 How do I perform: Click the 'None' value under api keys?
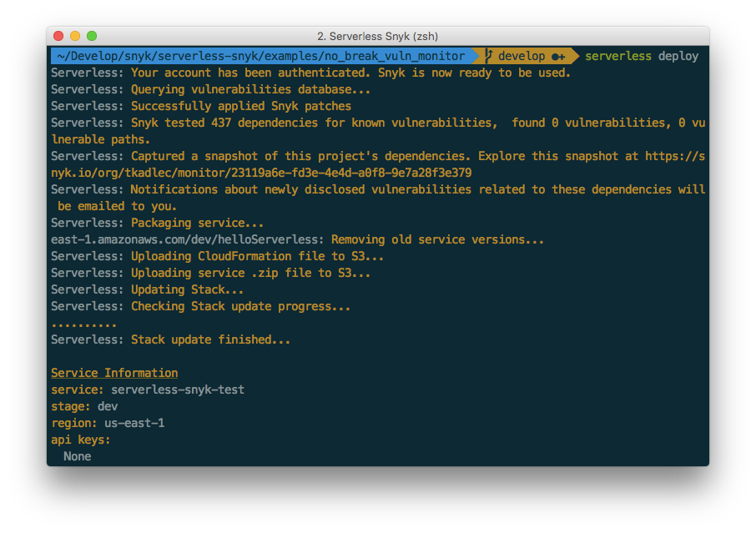[77, 456]
